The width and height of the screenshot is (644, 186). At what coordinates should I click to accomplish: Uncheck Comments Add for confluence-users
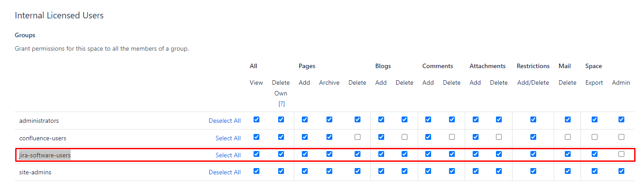point(428,137)
